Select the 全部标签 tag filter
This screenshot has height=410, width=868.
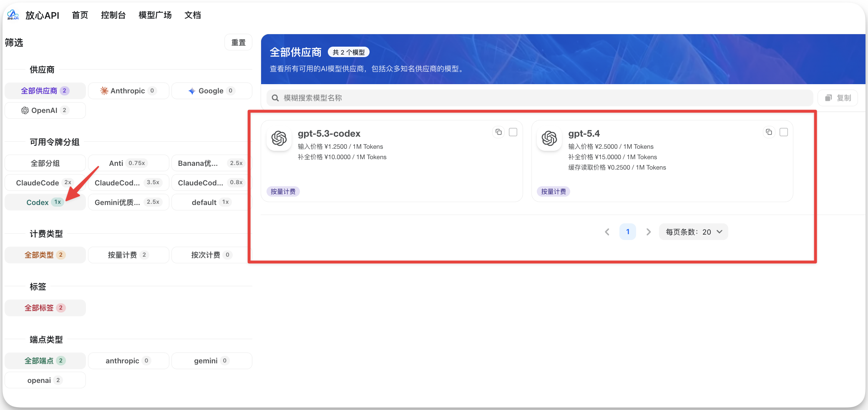pyautogui.click(x=45, y=308)
